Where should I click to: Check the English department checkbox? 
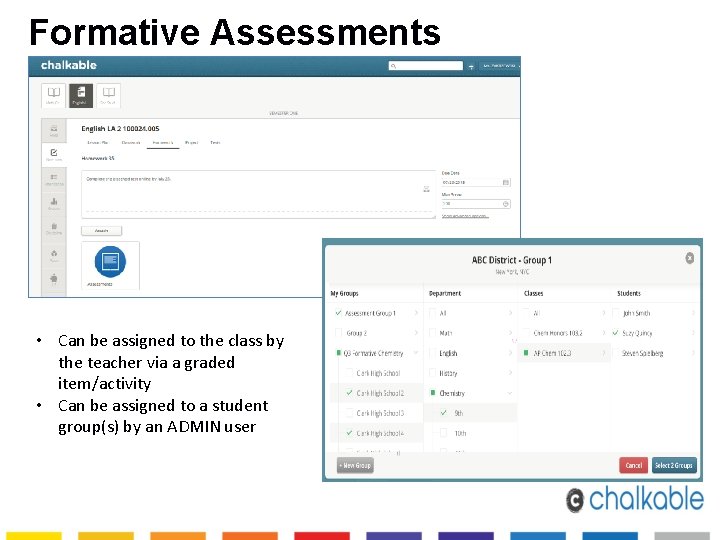pos(432,353)
